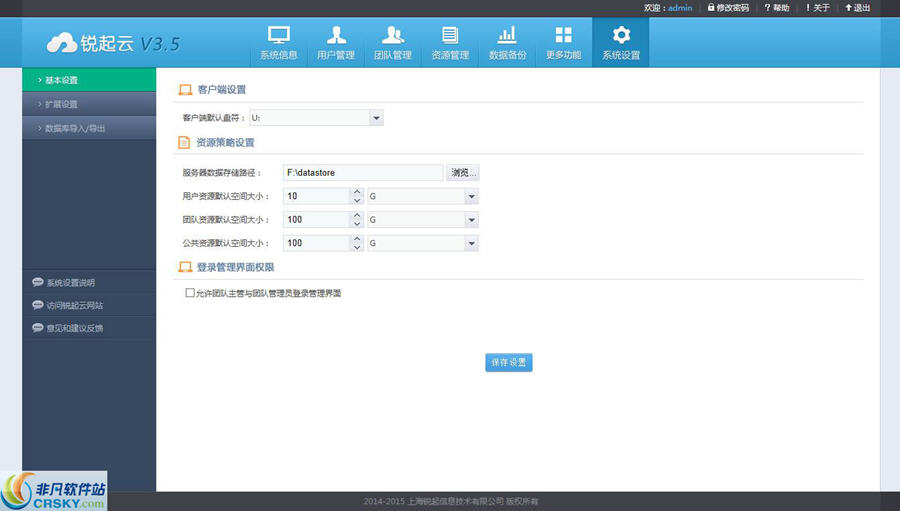Increase the 用户资源默认空间大小 value
900x511 pixels.
pos(357,192)
